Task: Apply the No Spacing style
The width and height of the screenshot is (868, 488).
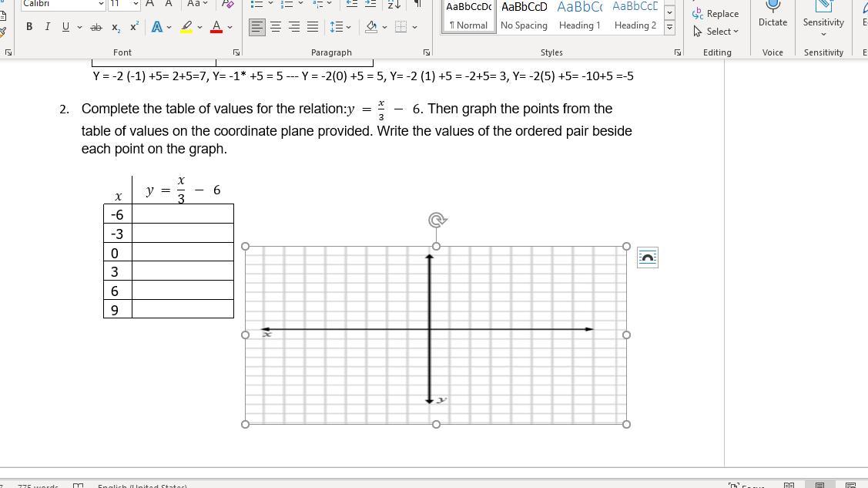Action: click(x=524, y=17)
